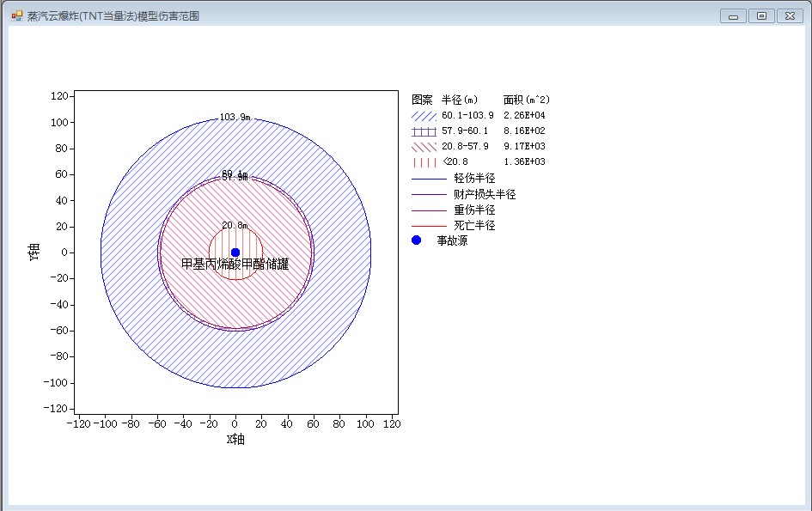Screen dimensions: 812x511
Task: Click the 死亡半径 red line sample
Action: [x=429, y=226]
